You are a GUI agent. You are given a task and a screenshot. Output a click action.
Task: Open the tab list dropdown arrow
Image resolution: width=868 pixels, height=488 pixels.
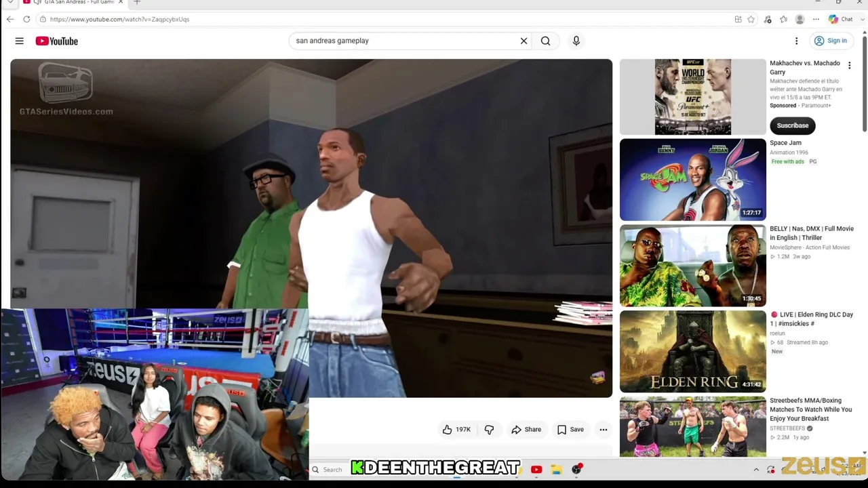click(10, 3)
